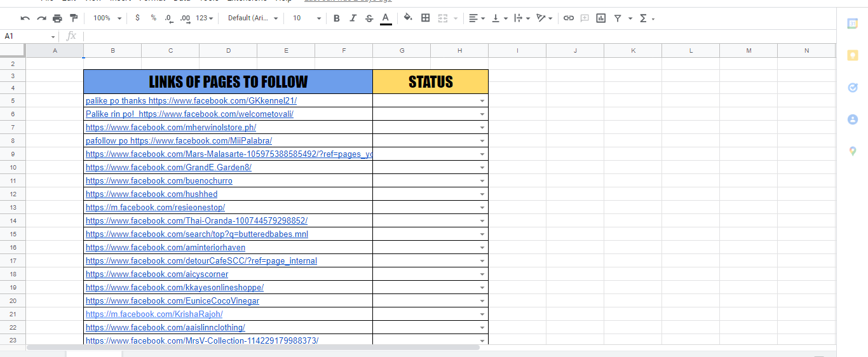868x357 pixels.
Task: Open the 123 number format menu
Action: (204, 18)
